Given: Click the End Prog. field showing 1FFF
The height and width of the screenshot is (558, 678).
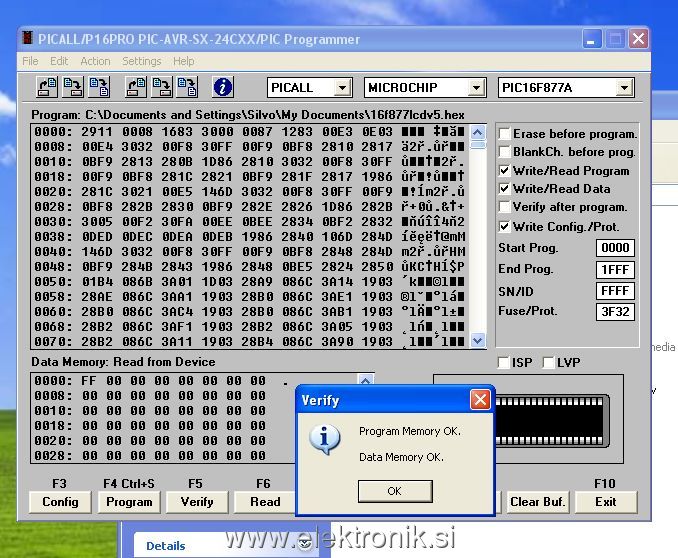Looking at the screenshot, I should (615, 269).
